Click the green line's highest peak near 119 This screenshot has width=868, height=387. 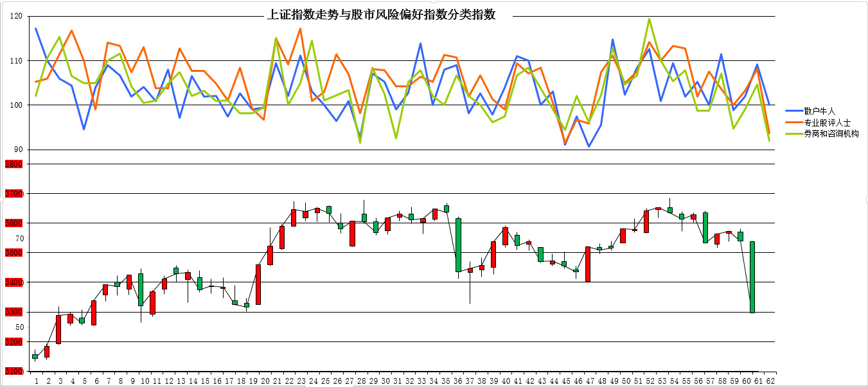pos(650,19)
